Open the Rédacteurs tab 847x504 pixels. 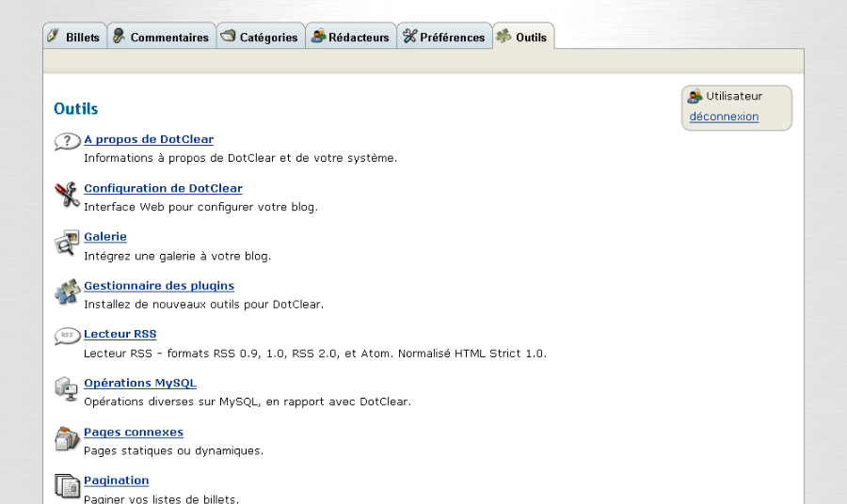pyautogui.click(x=350, y=38)
